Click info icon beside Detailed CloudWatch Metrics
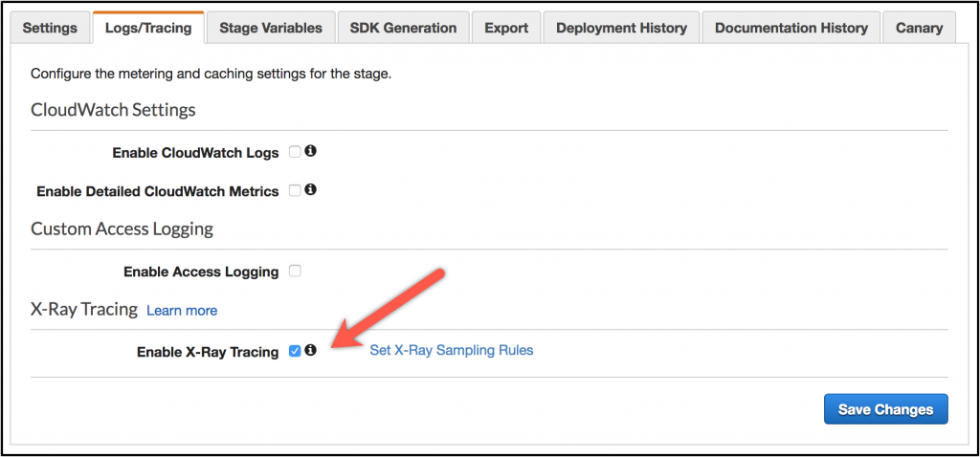The width and height of the screenshot is (980, 457). pos(310,189)
